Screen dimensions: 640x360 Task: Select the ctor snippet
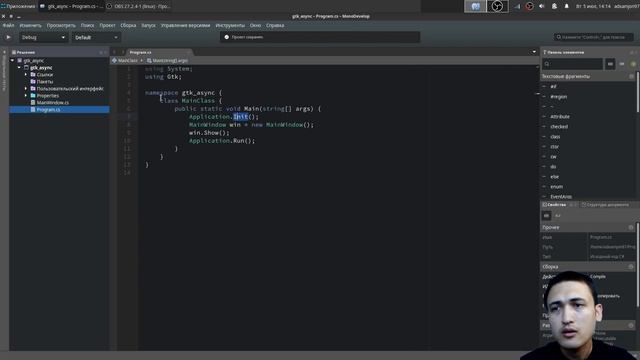(x=554, y=147)
